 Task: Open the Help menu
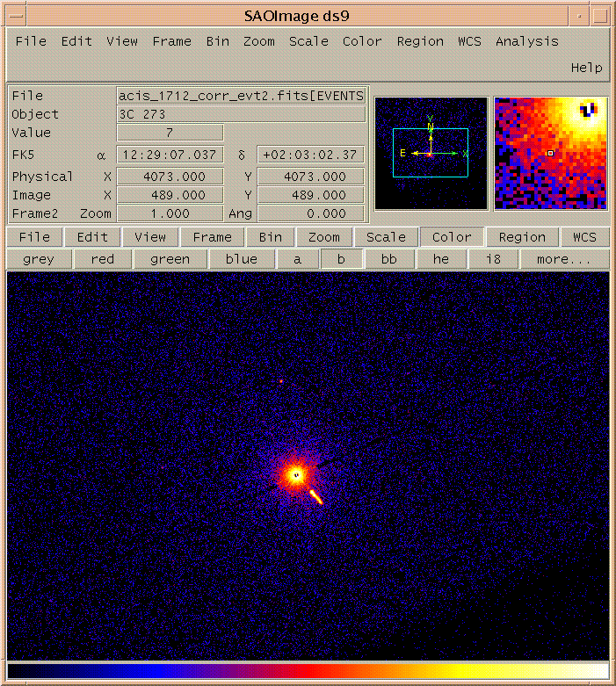(x=587, y=68)
